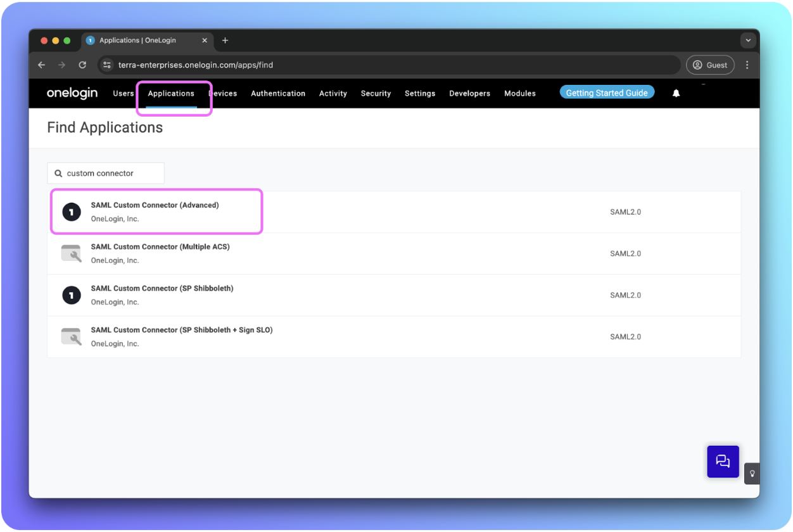Click magnifier icon in search box
Viewport: 793px width, 532px height.
click(x=58, y=173)
